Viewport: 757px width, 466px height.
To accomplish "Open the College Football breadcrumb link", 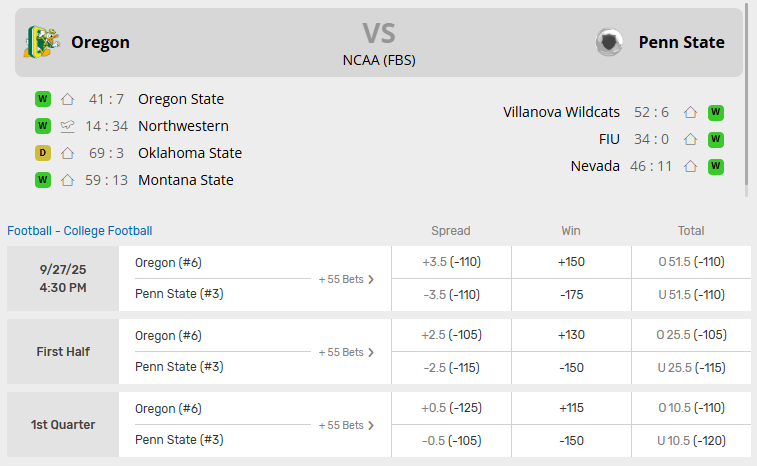I will click(x=108, y=231).
